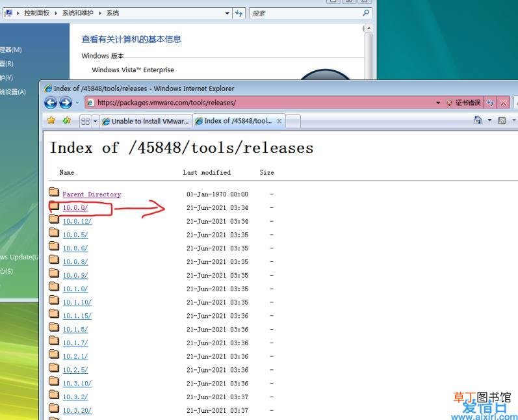Open the 10.2.1/ folder link
The height and width of the screenshot is (420, 518).
pyautogui.click(x=75, y=357)
